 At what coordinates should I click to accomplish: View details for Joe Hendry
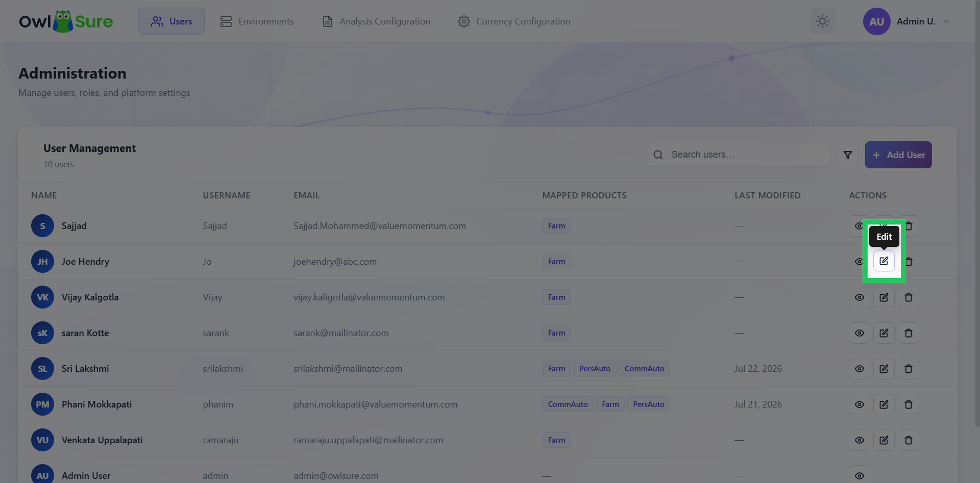859,262
